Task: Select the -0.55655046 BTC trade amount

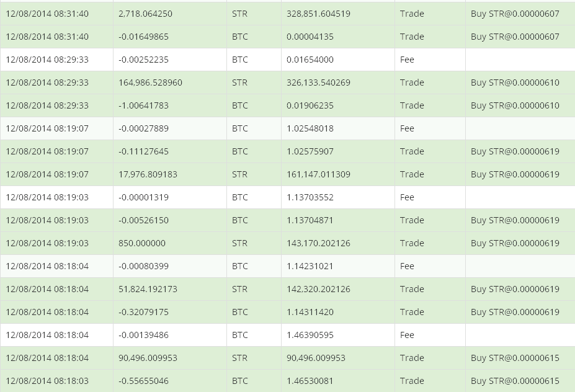Action: coord(143,381)
